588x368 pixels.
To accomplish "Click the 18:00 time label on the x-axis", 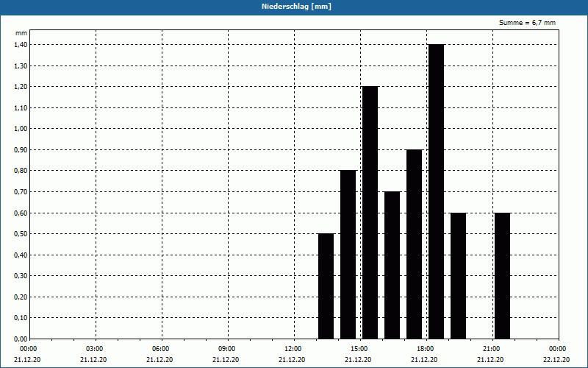I will pyautogui.click(x=425, y=349).
